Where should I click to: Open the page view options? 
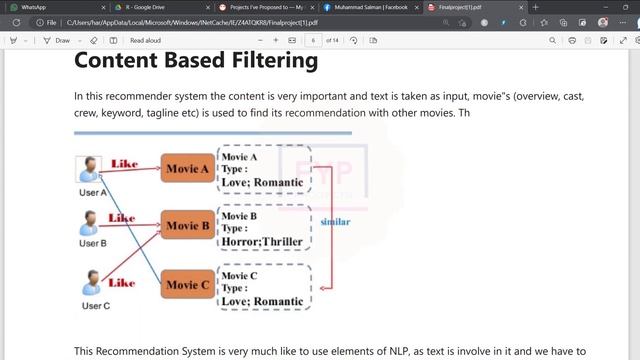click(x=373, y=40)
